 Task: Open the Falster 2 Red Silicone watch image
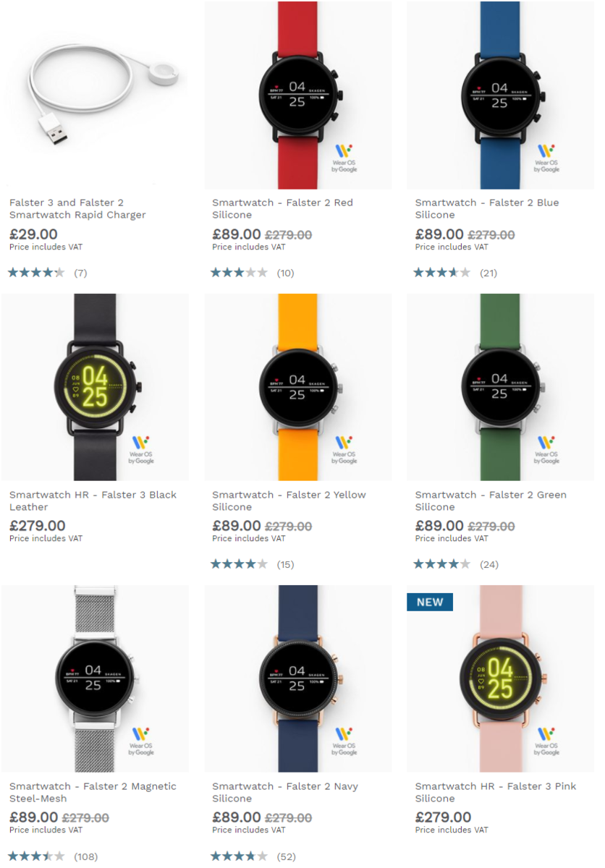pyautogui.click(x=298, y=95)
